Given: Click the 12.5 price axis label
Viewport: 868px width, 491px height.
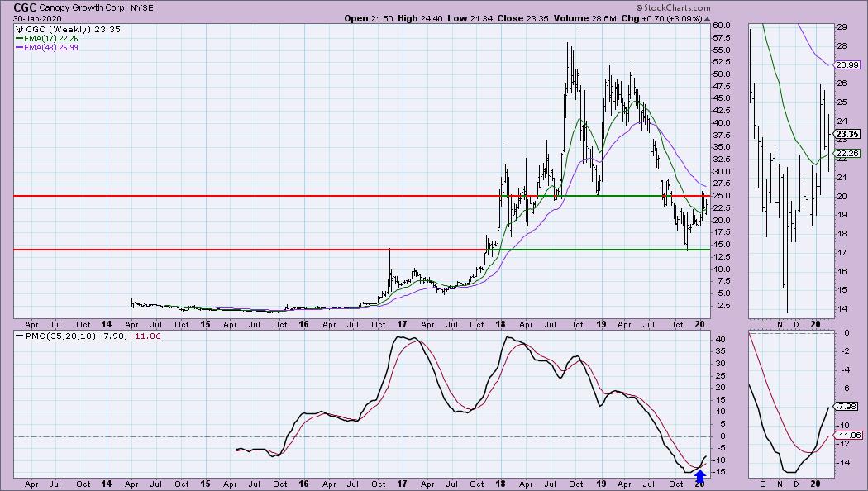Looking at the screenshot, I should tap(722, 257).
